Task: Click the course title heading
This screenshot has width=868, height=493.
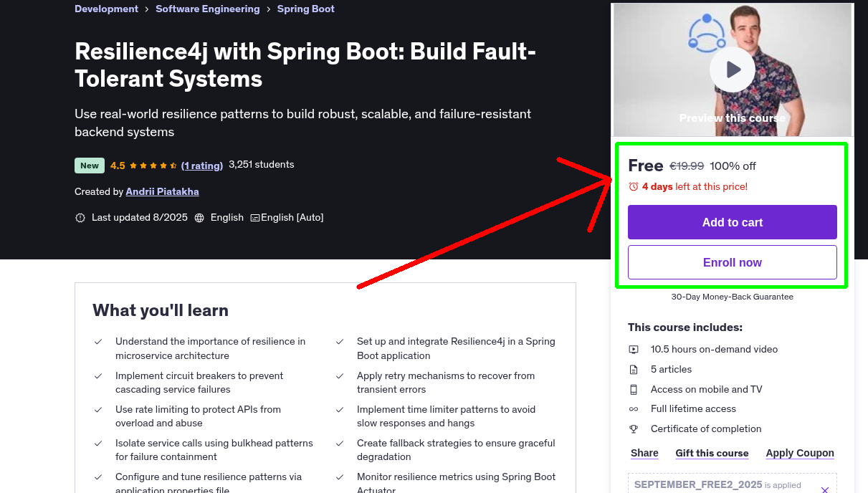Action: 305,65
